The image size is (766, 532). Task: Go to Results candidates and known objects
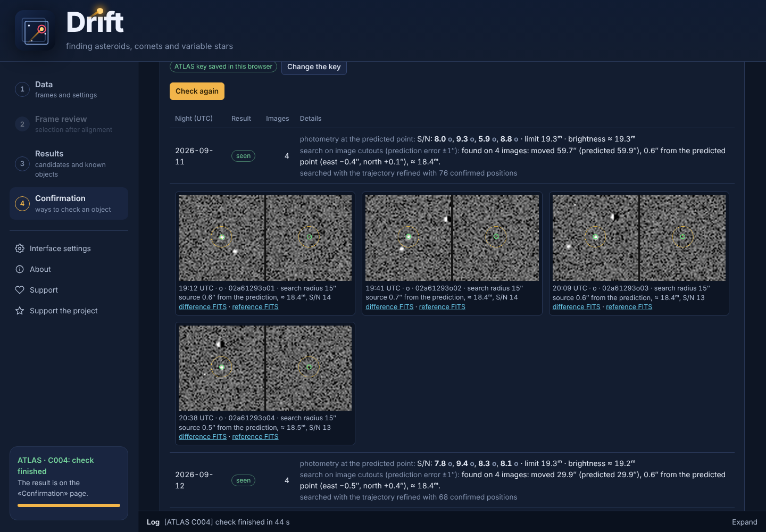(69, 163)
